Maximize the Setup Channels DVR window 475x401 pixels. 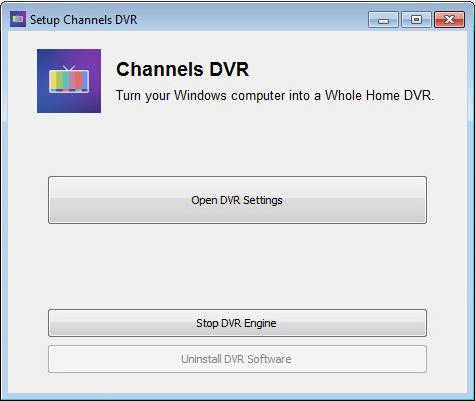(x=416, y=20)
